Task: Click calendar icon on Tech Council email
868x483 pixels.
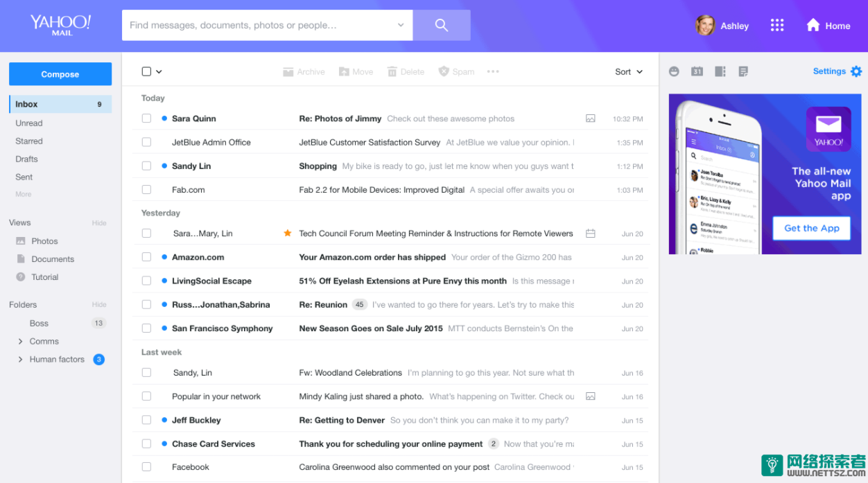Action: pyautogui.click(x=591, y=234)
